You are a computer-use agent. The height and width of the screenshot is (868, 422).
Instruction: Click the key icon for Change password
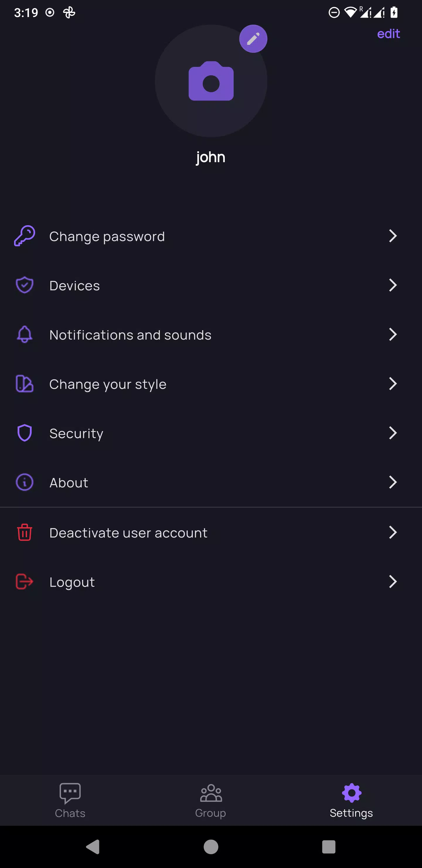coord(25,236)
